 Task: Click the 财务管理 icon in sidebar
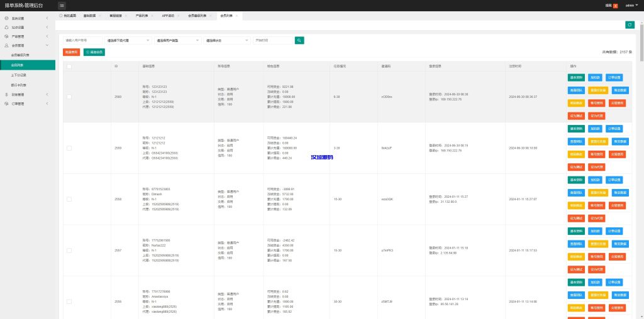point(6,94)
